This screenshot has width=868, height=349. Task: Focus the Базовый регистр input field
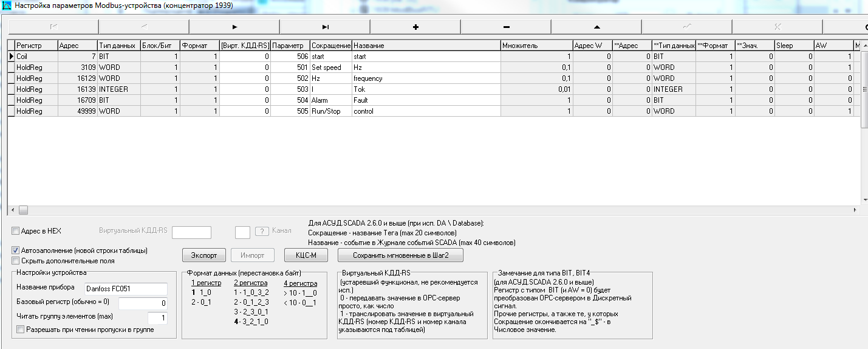point(143,303)
